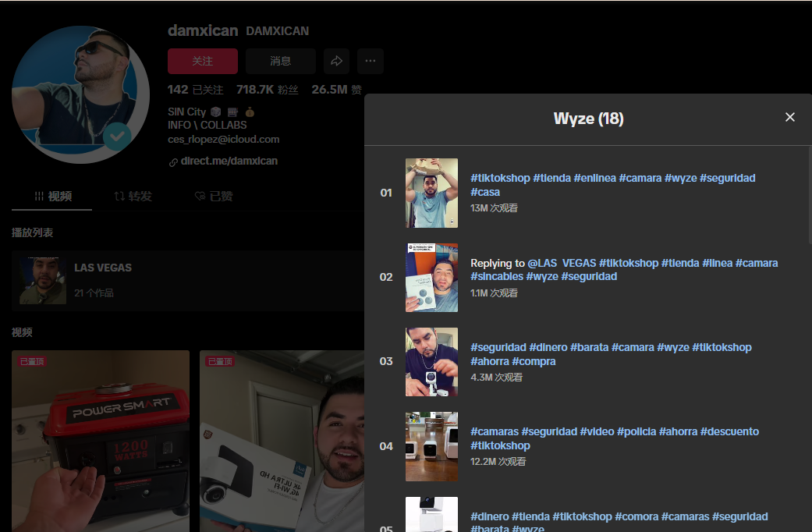Open the 消息 message button
The height and width of the screenshot is (532, 812).
281,61
